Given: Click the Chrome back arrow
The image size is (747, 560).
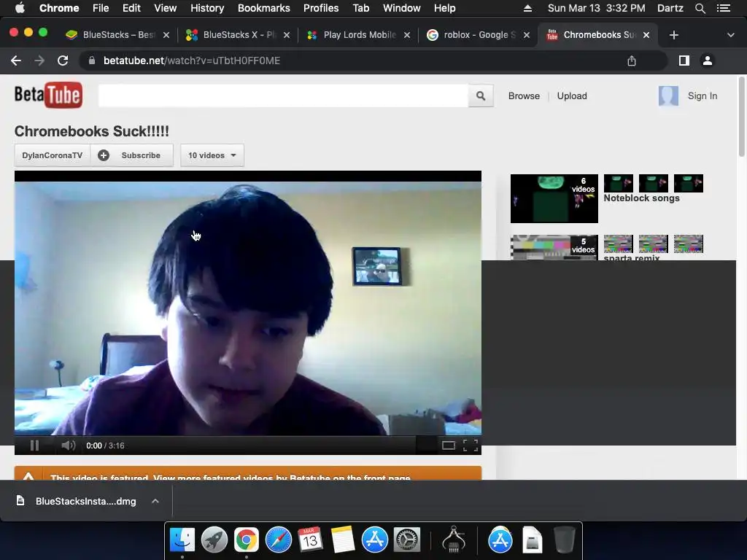Looking at the screenshot, I should pos(16,61).
